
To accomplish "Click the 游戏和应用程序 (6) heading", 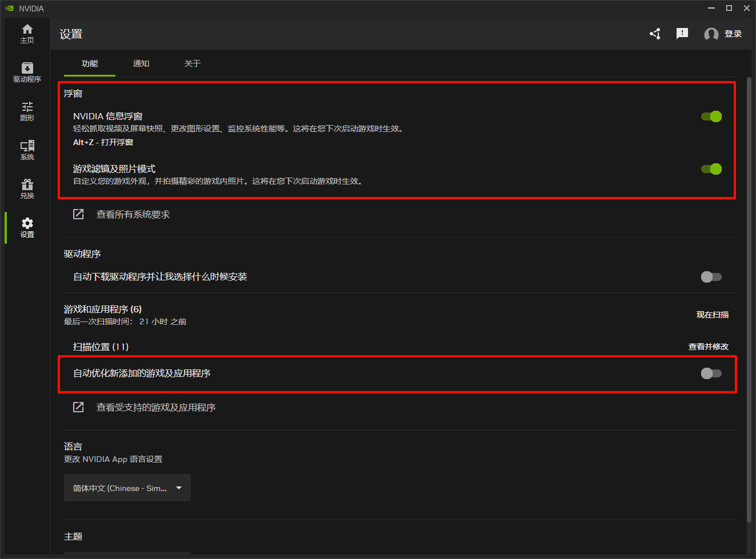I will point(103,309).
